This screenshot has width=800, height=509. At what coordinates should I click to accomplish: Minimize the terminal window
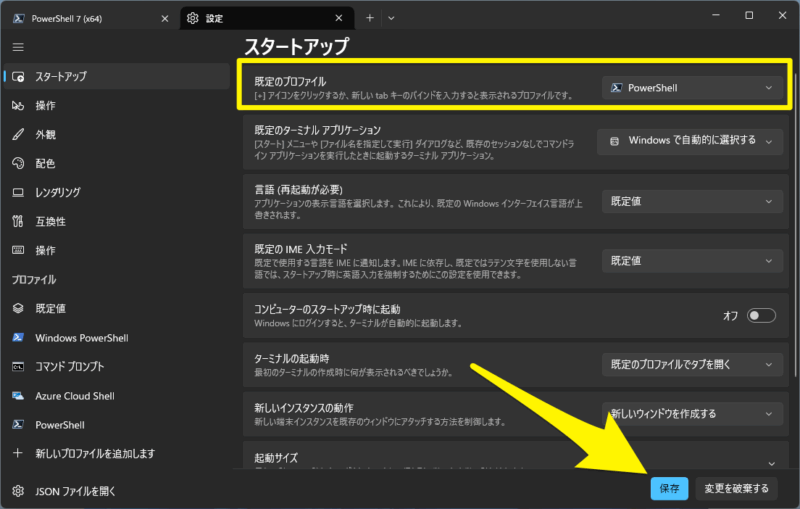[x=716, y=15]
